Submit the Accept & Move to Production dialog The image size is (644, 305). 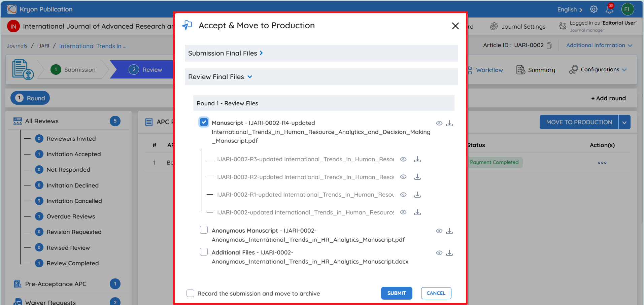click(x=397, y=293)
